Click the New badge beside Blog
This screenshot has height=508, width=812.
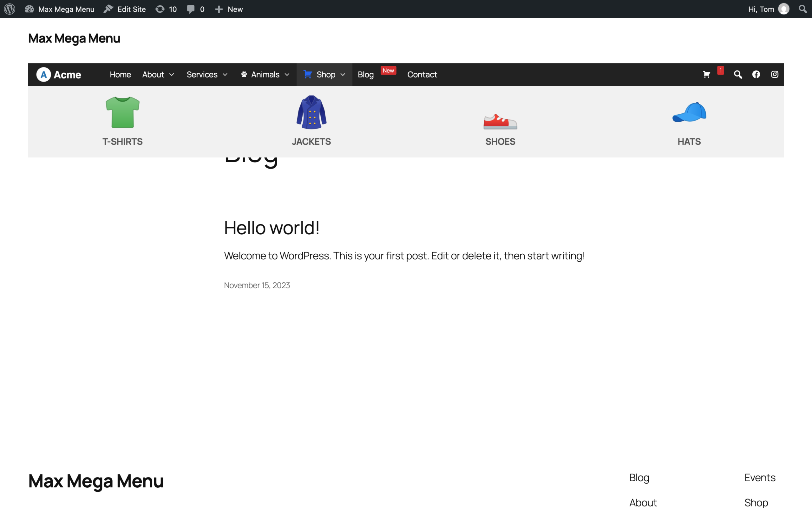pos(388,70)
